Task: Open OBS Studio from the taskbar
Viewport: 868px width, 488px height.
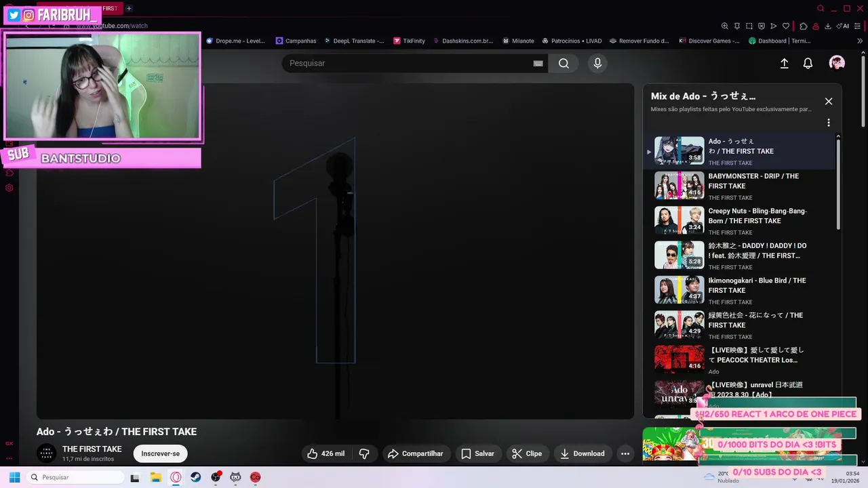Action: tap(216, 477)
